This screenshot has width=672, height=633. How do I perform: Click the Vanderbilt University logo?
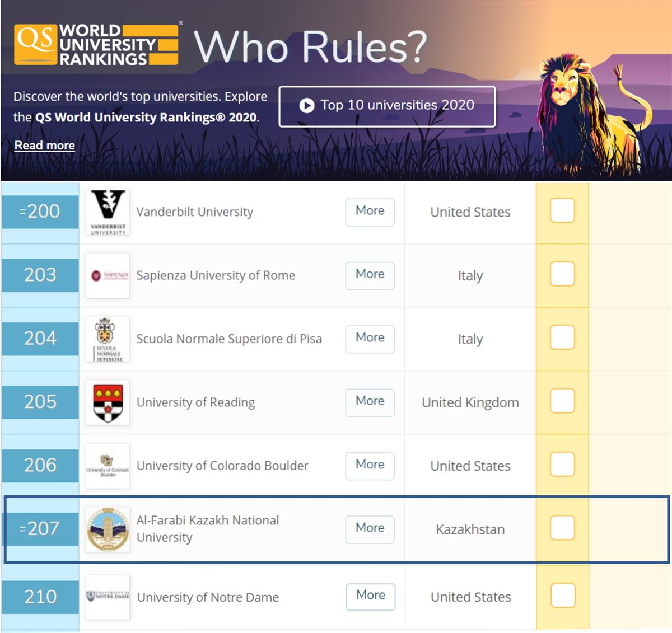[x=108, y=212]
